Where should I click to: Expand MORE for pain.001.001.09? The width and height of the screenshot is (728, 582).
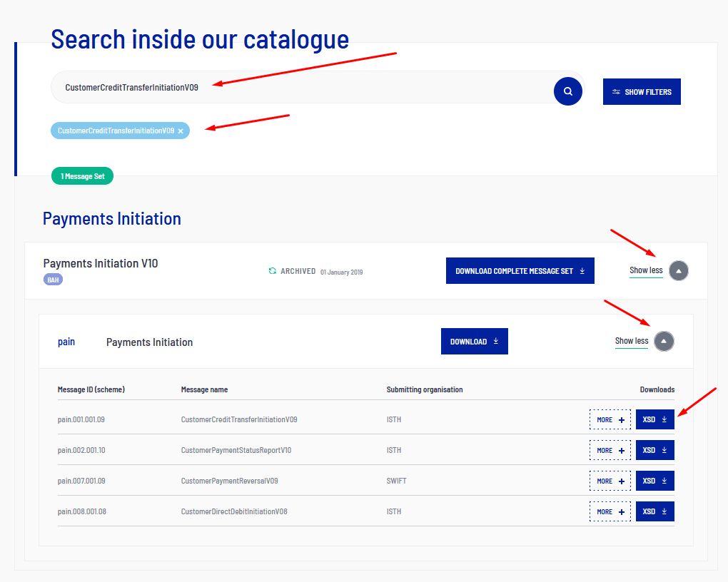610,419
